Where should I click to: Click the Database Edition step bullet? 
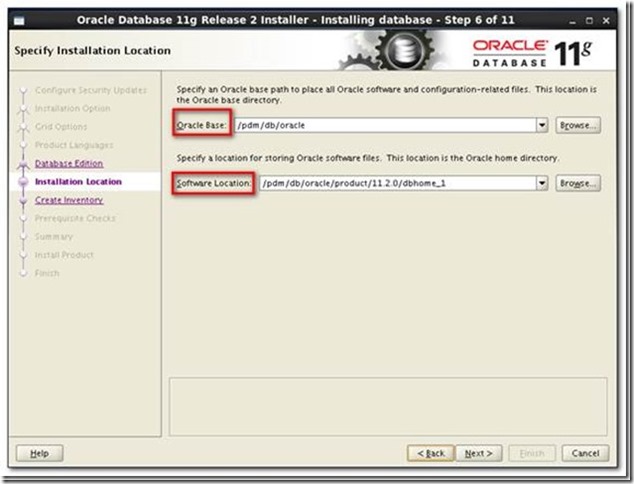point(23,164)
